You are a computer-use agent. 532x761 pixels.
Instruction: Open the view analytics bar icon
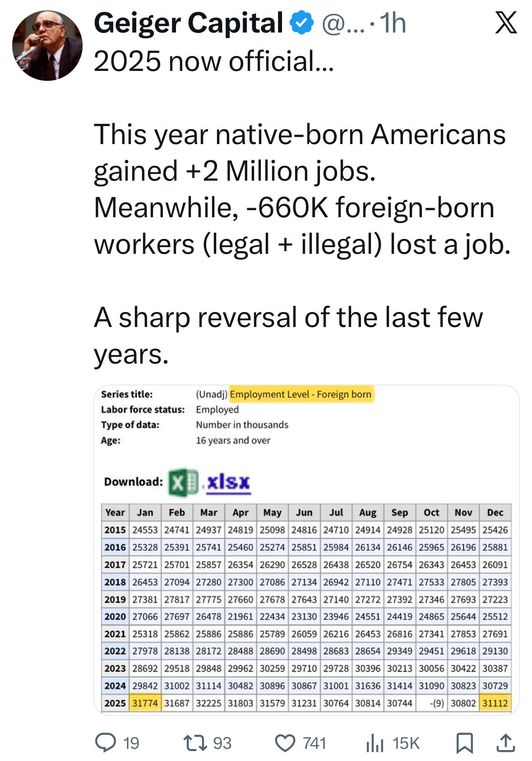(375, 743)
